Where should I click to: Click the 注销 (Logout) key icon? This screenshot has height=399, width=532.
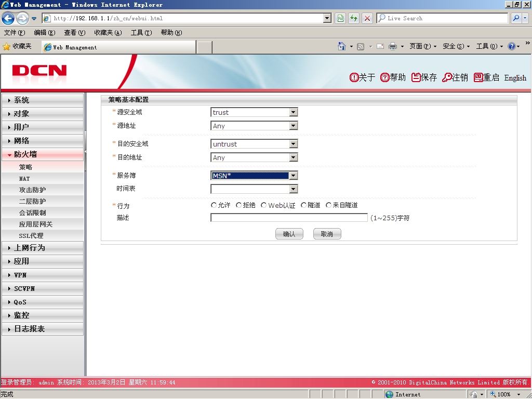tap(455, 78)
